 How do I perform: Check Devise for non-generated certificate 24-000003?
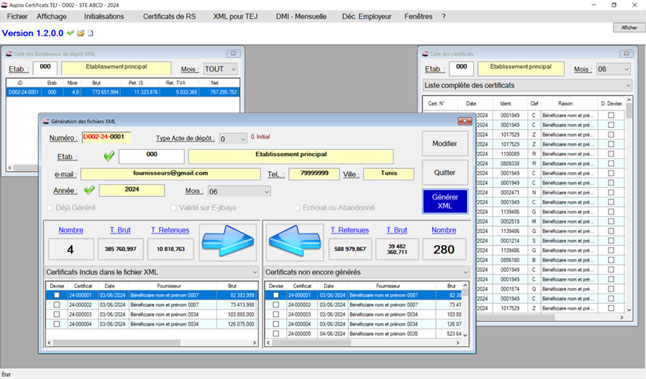[x=276, y=314]
